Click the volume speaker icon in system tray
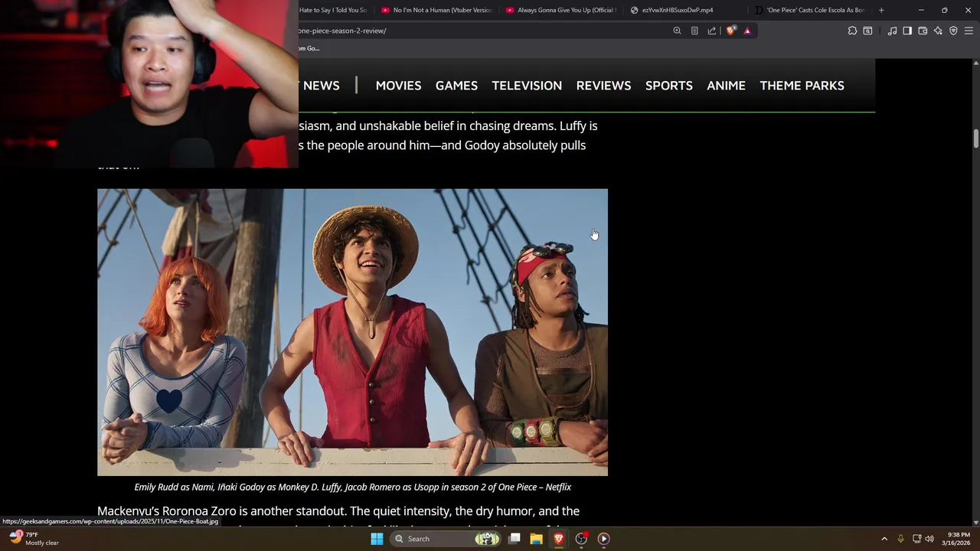The image size is (980, 551). coord(929,539)
